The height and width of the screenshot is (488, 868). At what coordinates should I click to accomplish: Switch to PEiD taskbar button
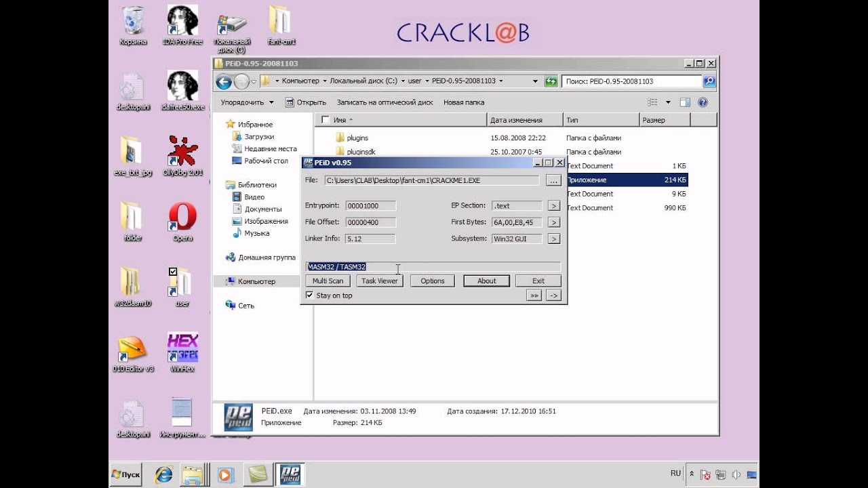click(x=290, y=474)
